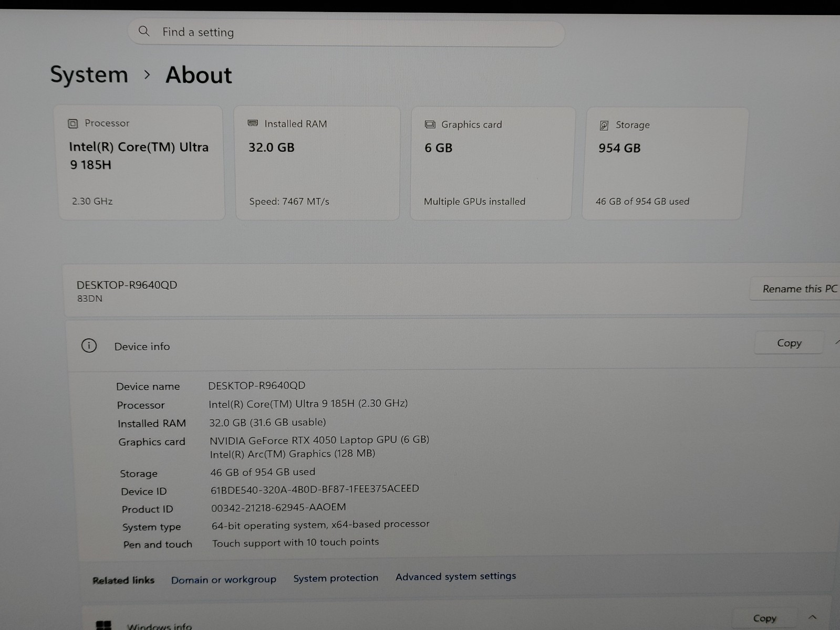The width and height of the screenshot is (840, 630).
Task: Click the 2.30 GHz text in Processor card
Action: tap(92, 201)
